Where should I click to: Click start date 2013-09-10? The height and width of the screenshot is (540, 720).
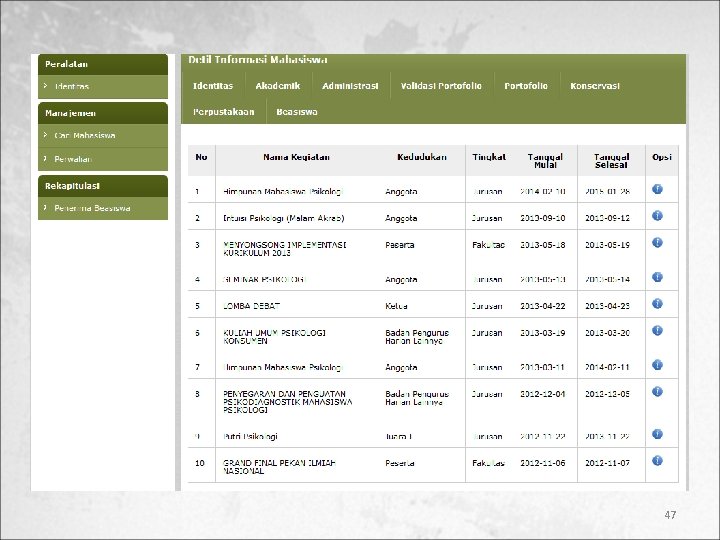pos(542,218)
